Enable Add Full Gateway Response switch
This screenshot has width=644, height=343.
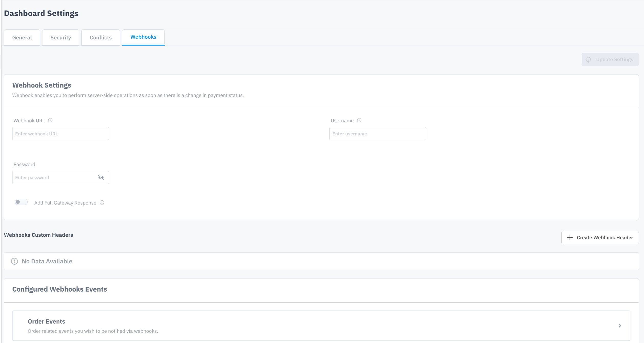click(x=21, y=202)
